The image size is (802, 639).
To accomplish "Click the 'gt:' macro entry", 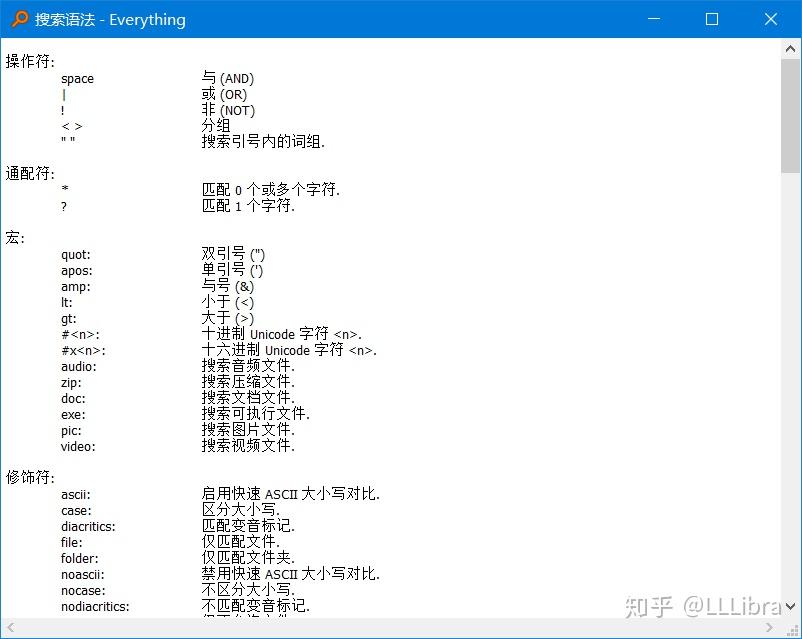I will tap(69, 319).
